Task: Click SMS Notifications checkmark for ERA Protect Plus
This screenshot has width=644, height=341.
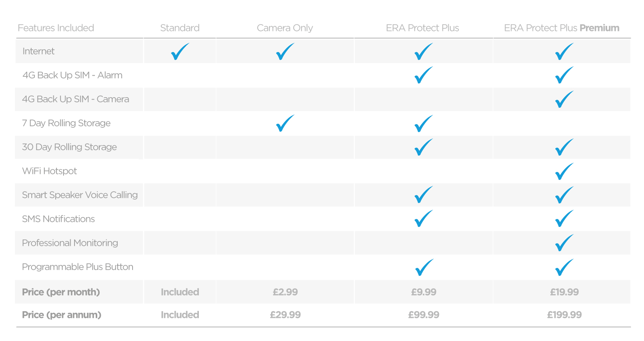Action: click(423, 219)
